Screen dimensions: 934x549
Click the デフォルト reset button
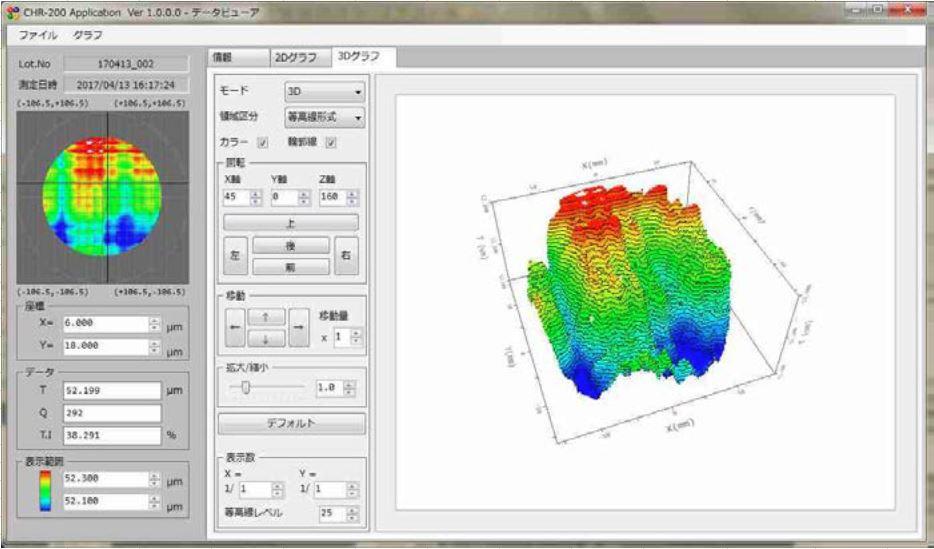[291, 423]
